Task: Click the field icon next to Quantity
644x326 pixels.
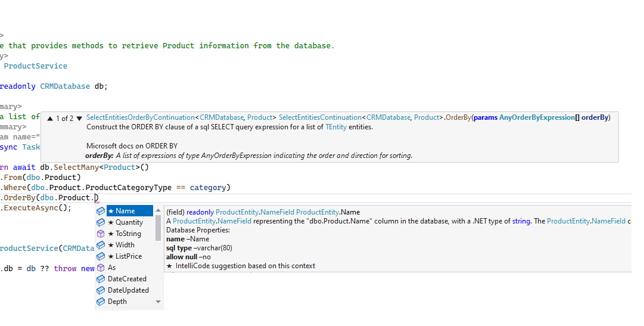Action: click(x=101, y=222)
